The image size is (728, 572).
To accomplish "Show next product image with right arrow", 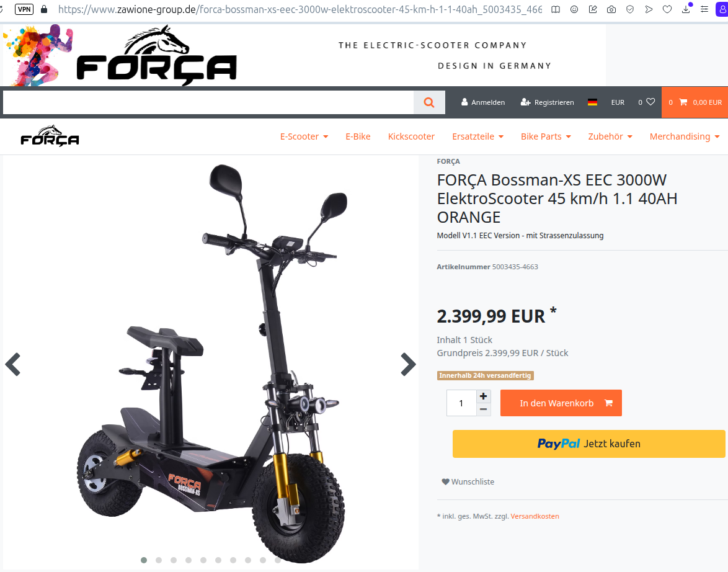I will (x=408, y=364).
